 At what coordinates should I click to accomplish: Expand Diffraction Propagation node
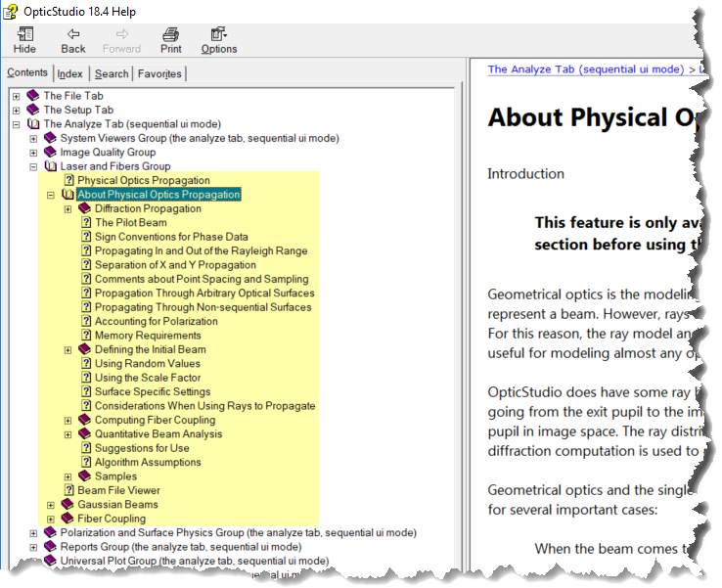point(68,209)
